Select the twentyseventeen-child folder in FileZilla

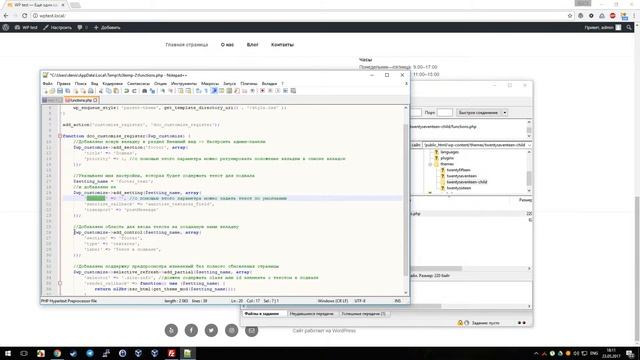click(467, 182)
